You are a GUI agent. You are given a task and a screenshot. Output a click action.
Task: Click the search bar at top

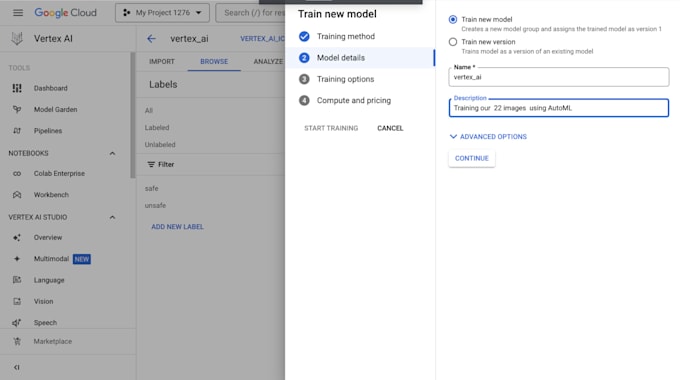pos(251,13)
